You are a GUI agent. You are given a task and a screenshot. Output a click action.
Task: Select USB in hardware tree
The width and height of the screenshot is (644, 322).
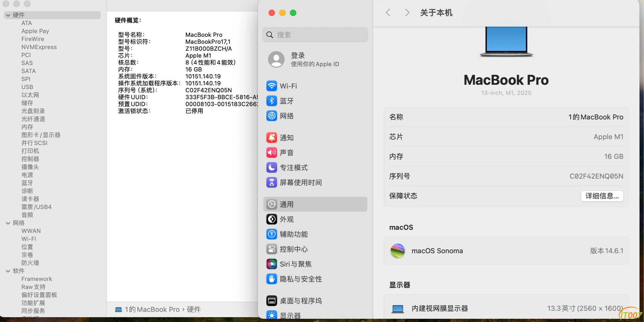[x=27, y=87]
